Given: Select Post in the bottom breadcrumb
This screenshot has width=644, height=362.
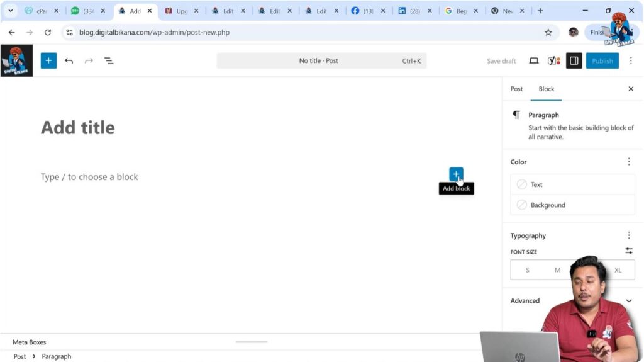Looking at the screenshot, I should click(19, 357).
